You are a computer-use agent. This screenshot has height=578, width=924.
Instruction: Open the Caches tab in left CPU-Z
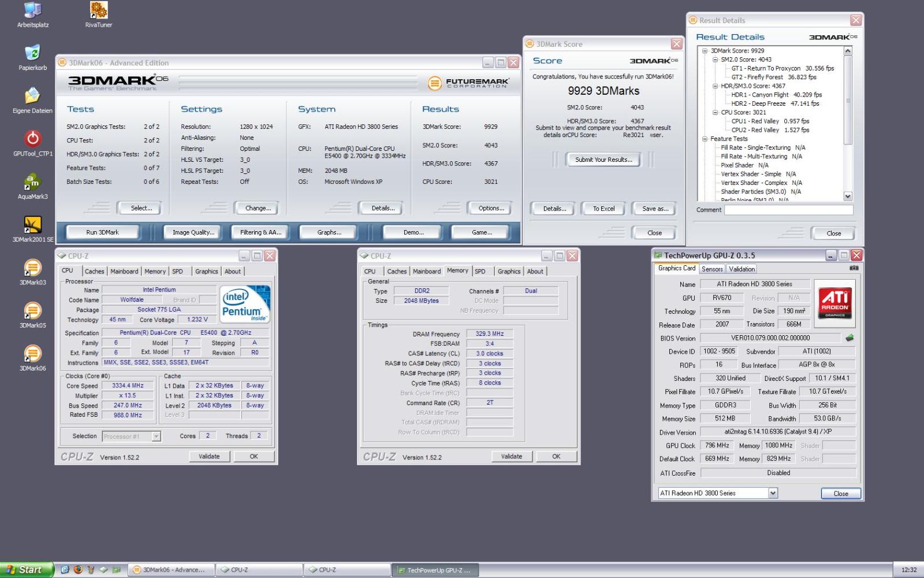94,271
